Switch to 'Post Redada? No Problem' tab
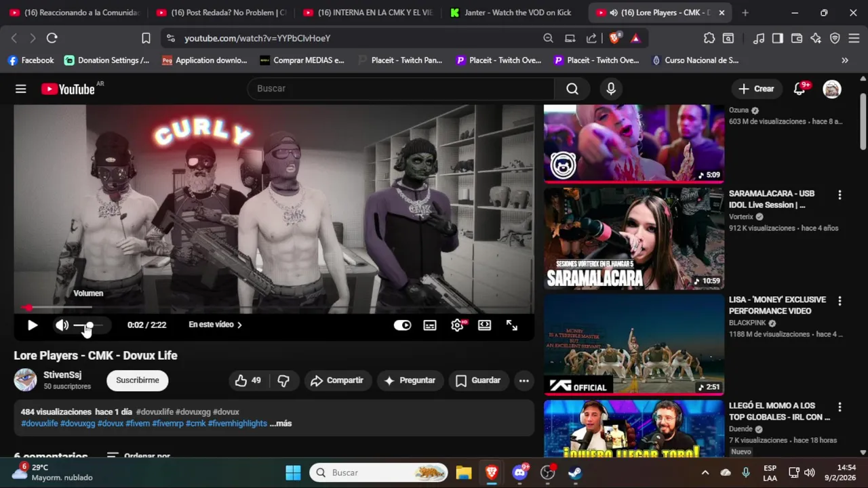The width and height of the screenshot is (868, 488). click(x=221, y=12)
